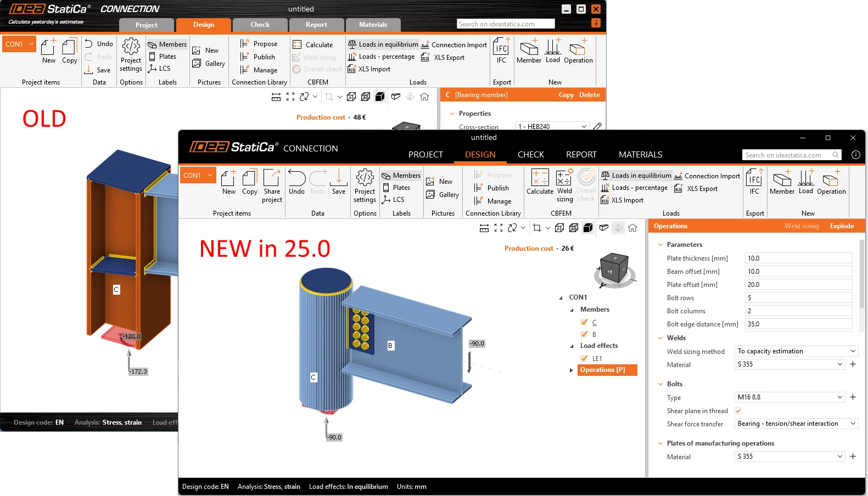The image size is (868, 496).
Task: Open bolt Type M16 8.8 dropdown
Action: 790,397
